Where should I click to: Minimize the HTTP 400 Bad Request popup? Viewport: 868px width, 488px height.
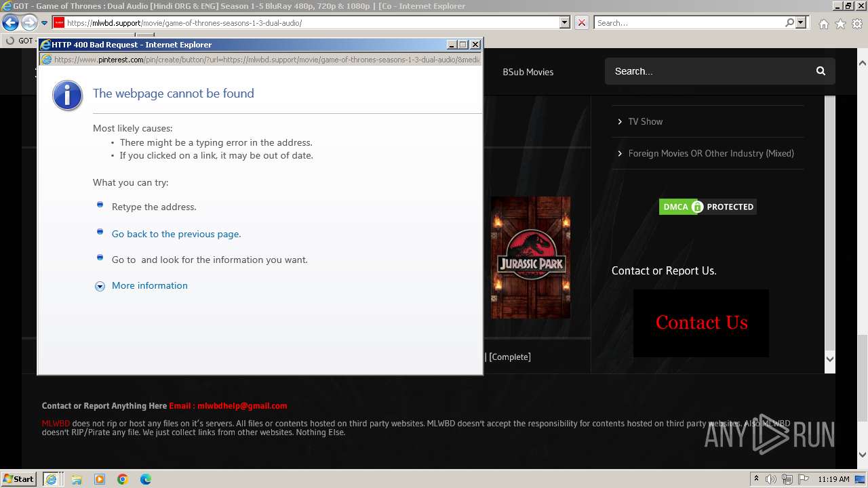[x=452, y=45]
